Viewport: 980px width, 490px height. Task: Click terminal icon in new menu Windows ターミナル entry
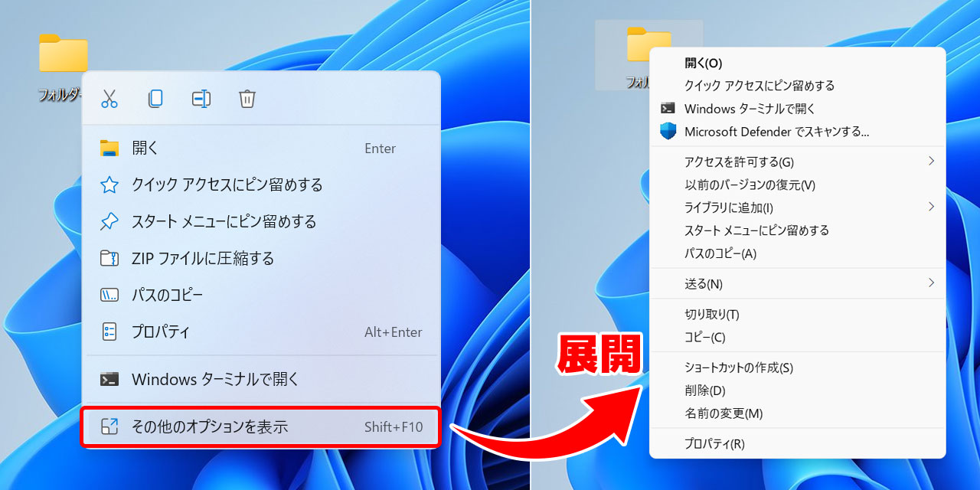click(109, 379)
